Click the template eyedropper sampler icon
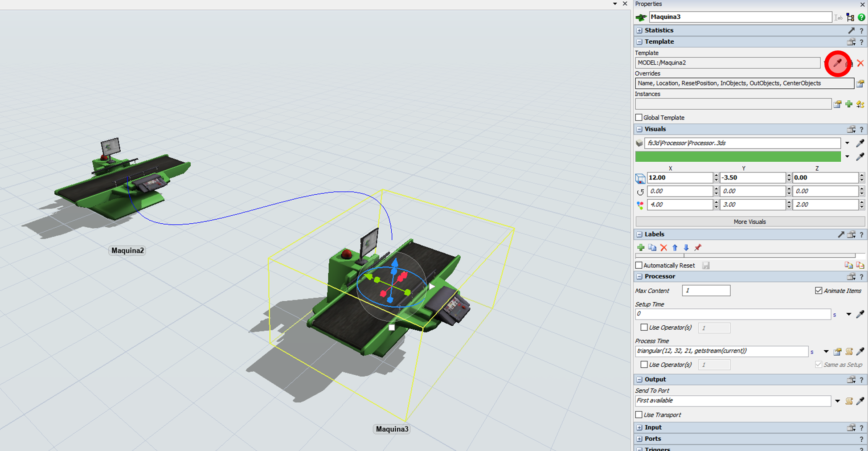This screenshot has width=868, height=451. (837, 63)
